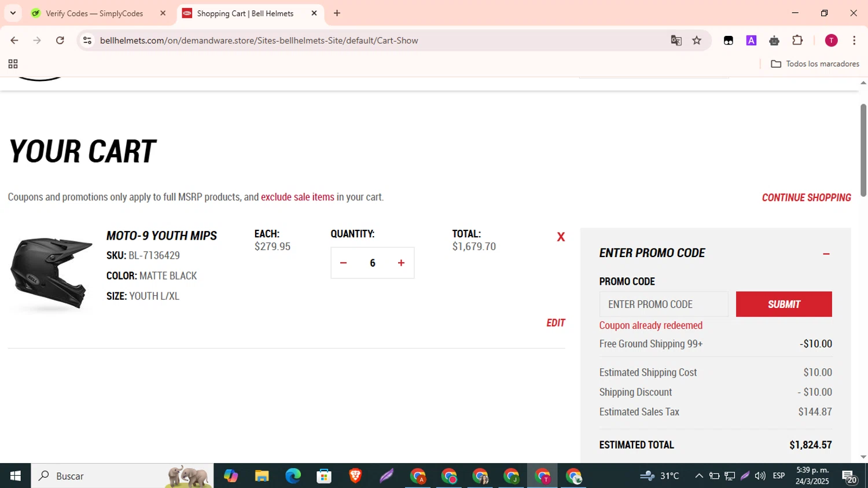Launch Microsoft Edge from the taskbar

point(293,476)
